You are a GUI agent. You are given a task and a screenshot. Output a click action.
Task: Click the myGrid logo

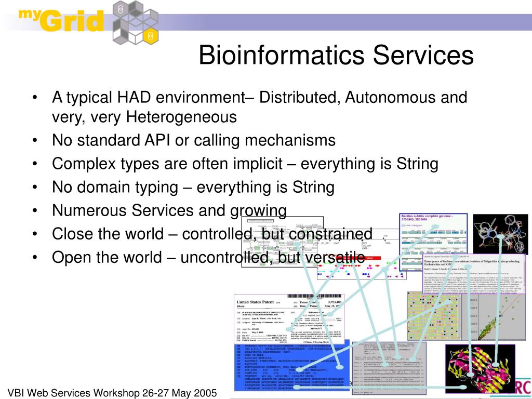coord(61,20)
